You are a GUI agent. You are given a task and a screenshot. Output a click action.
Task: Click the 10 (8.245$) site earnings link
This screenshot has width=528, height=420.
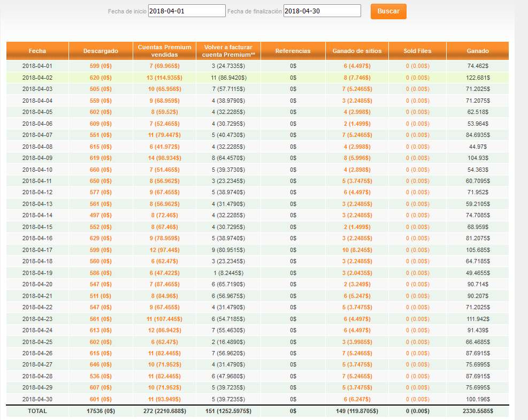pos(357,250)
